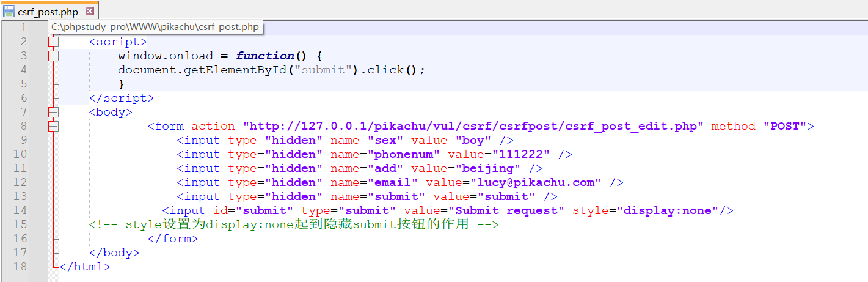Open the csrf_post_edit.php URL link in form action
Viewport: 868px width, 282px height.
click(473, 126)
